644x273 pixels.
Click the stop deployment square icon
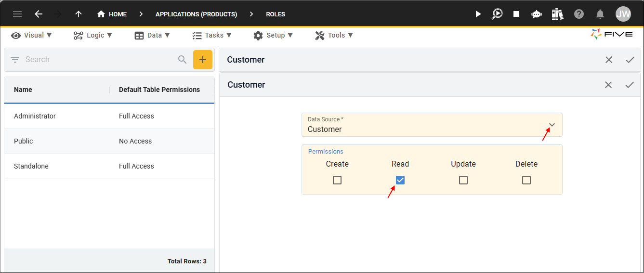point(516,14)
